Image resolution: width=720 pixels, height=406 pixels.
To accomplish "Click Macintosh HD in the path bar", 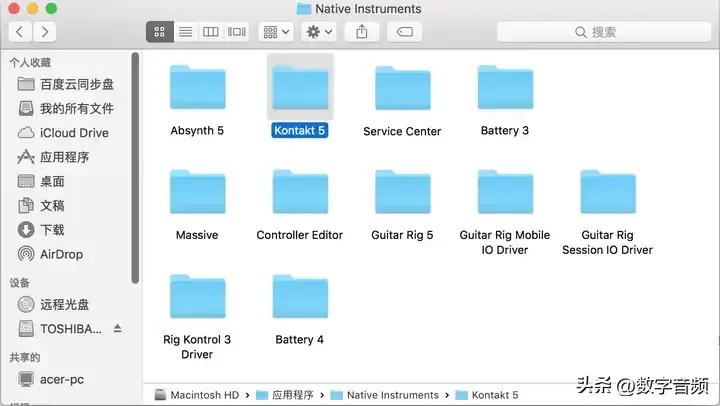I will click(197, 395).
